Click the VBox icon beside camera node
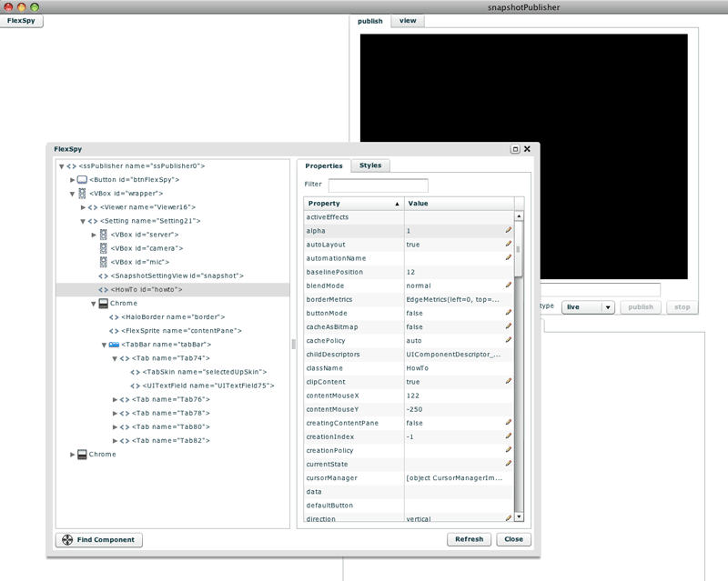728x581 pixels. coord(104,248)
